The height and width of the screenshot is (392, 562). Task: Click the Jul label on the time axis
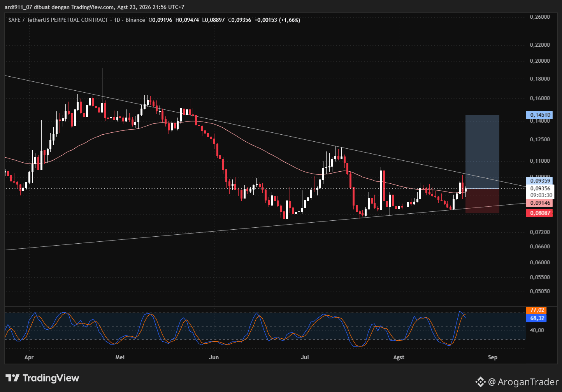(305, 357)
